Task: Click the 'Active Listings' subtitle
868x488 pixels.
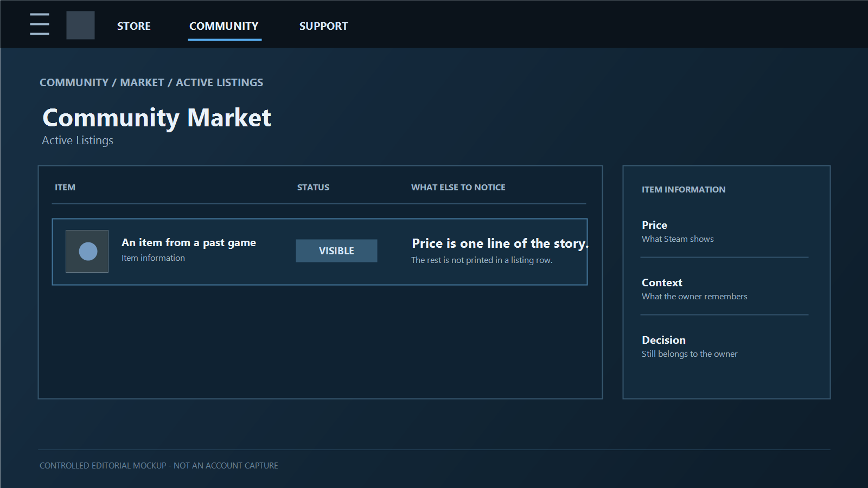Action: [78, 140]
